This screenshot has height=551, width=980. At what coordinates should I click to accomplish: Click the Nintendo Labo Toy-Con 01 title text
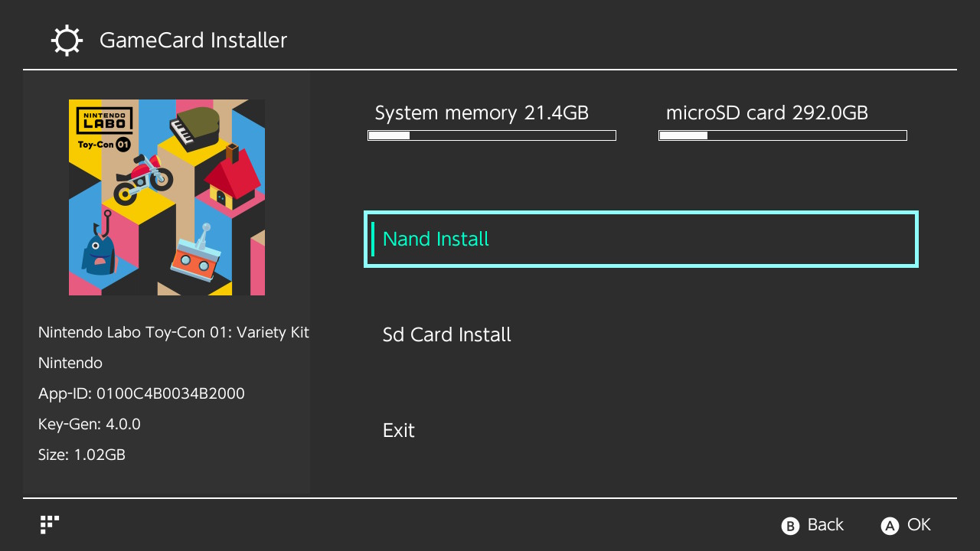(x=174, y=332)
